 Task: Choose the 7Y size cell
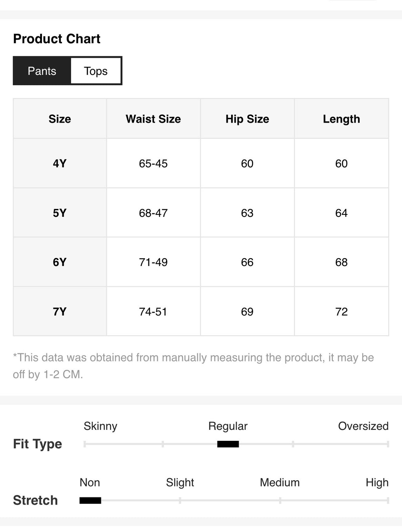(60, 312)
